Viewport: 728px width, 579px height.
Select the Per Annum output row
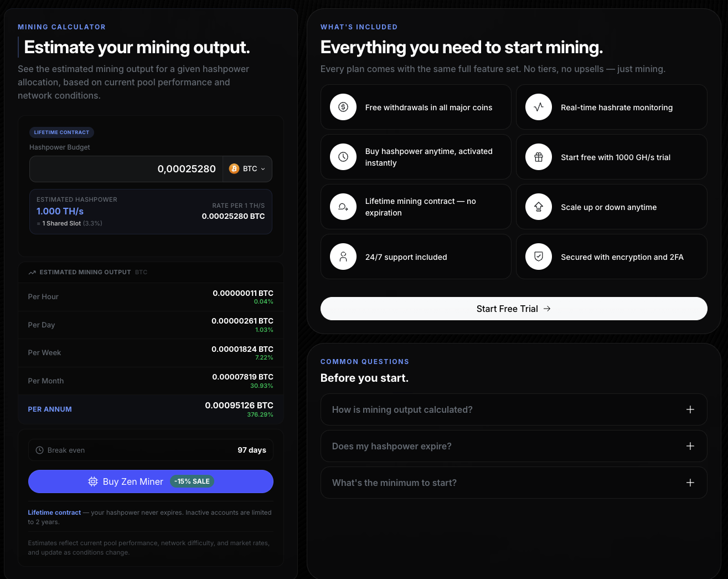(x=151, y=409)
